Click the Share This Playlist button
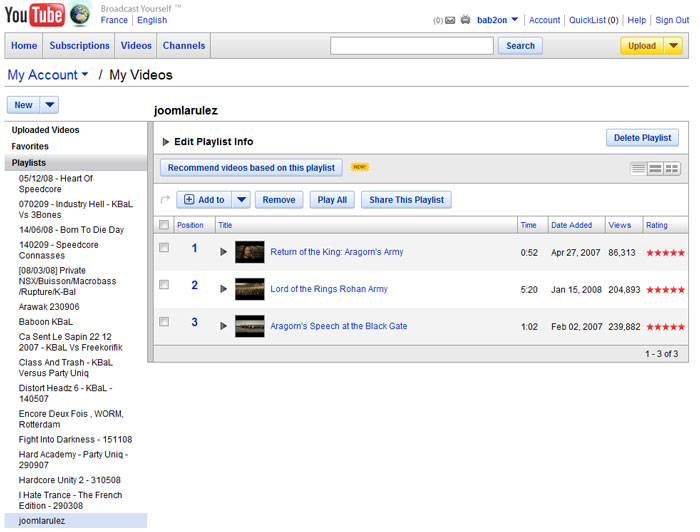Screen dimensions: 700x532 tap(406, 200)
